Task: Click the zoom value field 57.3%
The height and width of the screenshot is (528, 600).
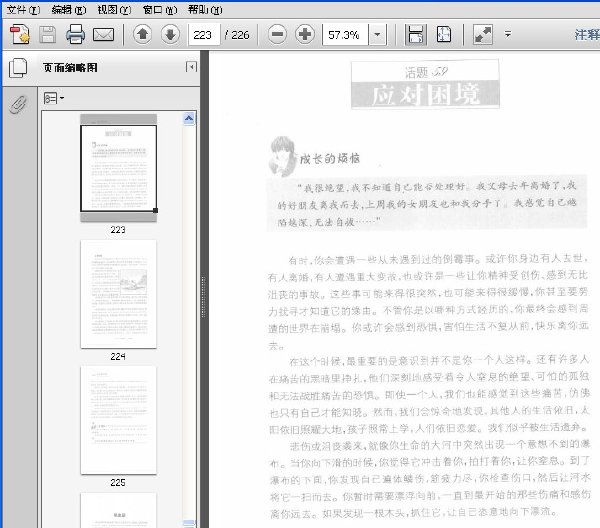Action: coord(345,35)
